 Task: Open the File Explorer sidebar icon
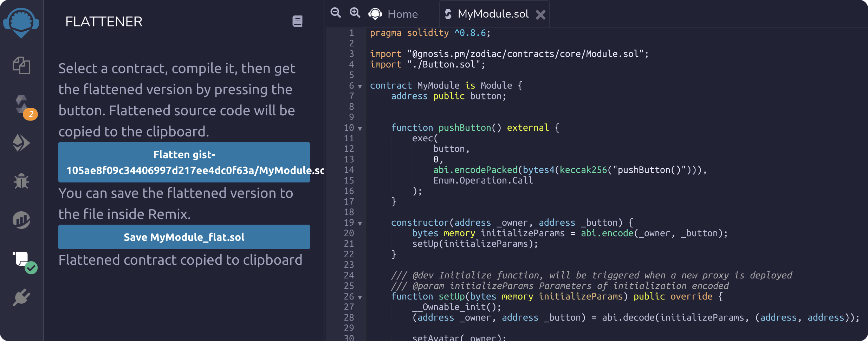(21, 65)
